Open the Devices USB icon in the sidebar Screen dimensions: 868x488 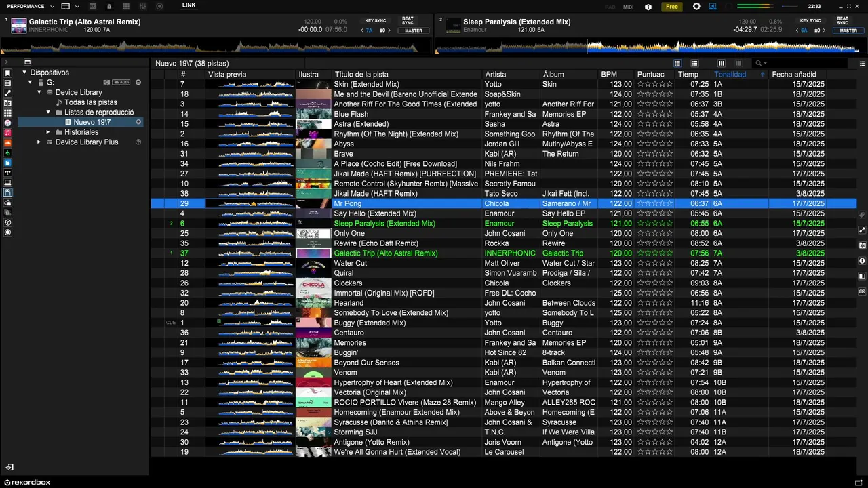7,192
